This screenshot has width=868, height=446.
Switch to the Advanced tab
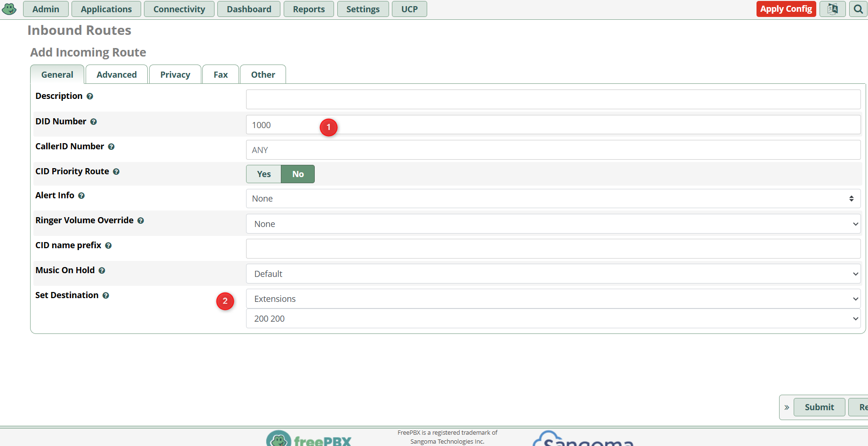pyautogui.click(x=117, y=74)
